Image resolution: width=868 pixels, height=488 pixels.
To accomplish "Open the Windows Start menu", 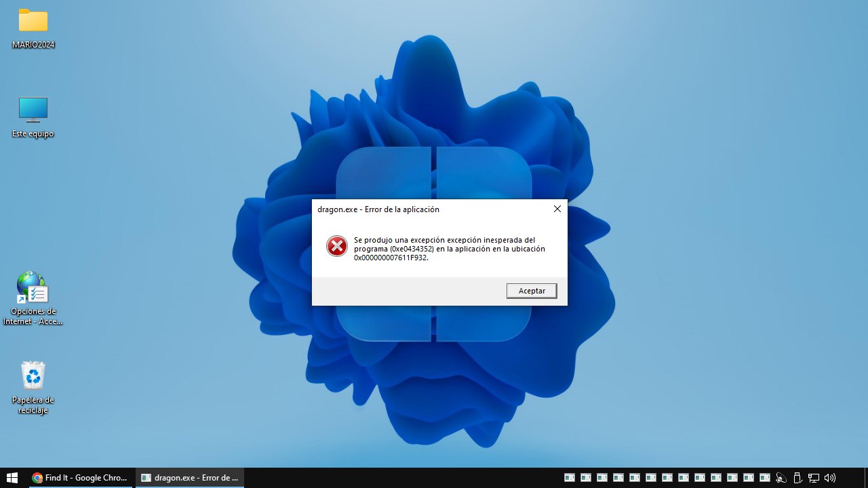I will click(x=12, y=478).
